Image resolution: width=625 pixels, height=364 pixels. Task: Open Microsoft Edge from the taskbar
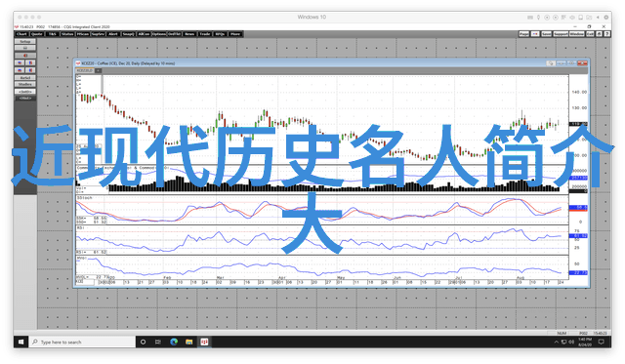174,342
